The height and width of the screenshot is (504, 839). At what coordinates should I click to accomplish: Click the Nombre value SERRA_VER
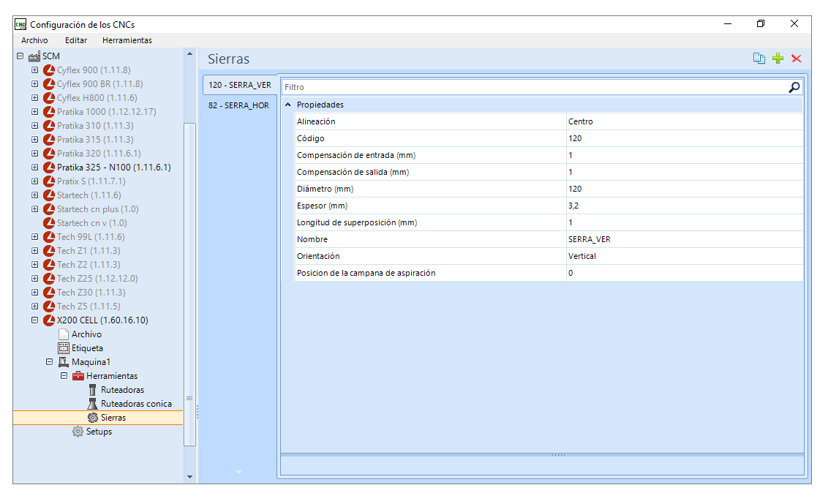(685, 240)
